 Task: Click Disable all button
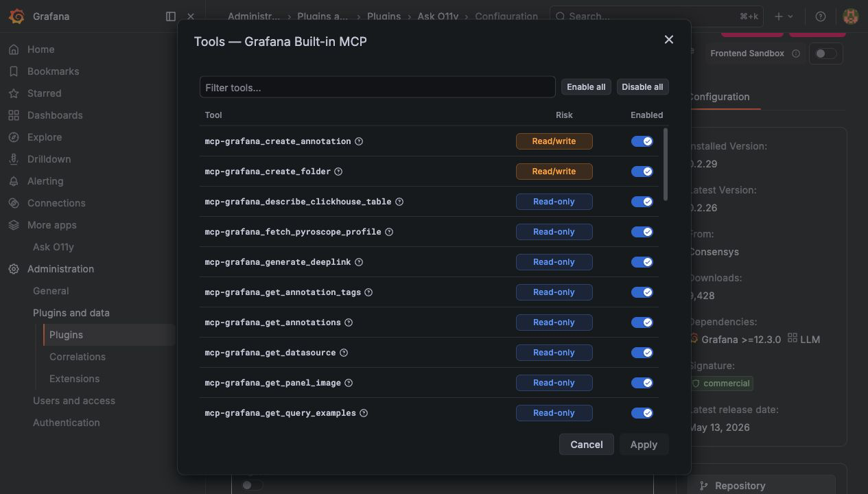tap(642, 87)
